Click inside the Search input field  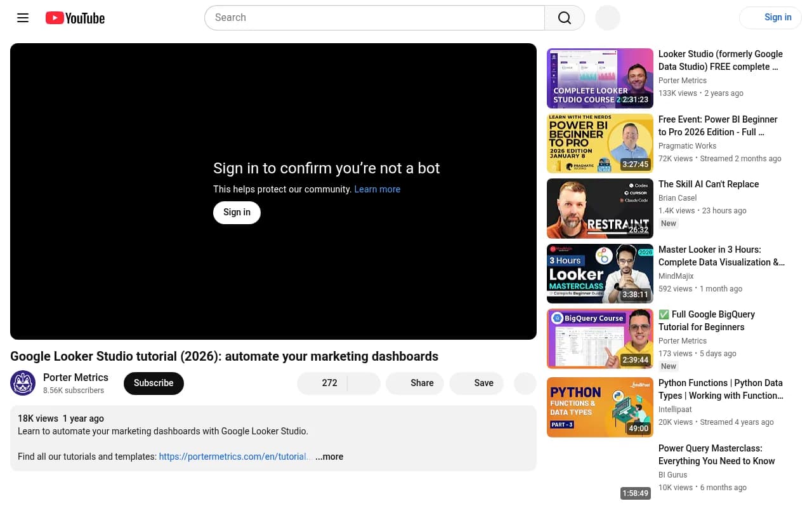pos(374,18)
